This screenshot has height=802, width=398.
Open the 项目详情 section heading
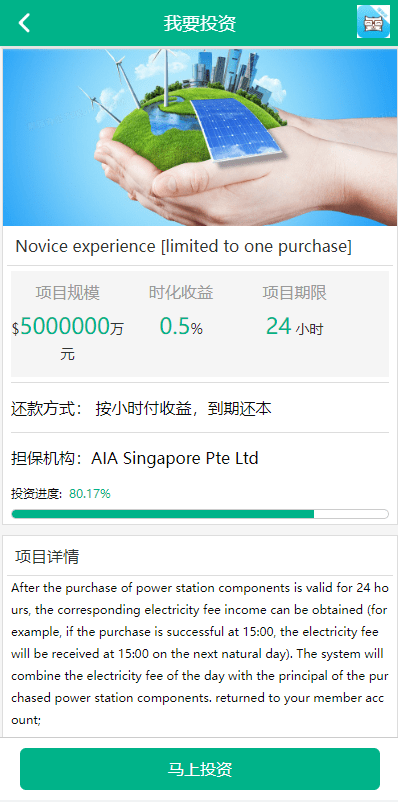[47, 556]
